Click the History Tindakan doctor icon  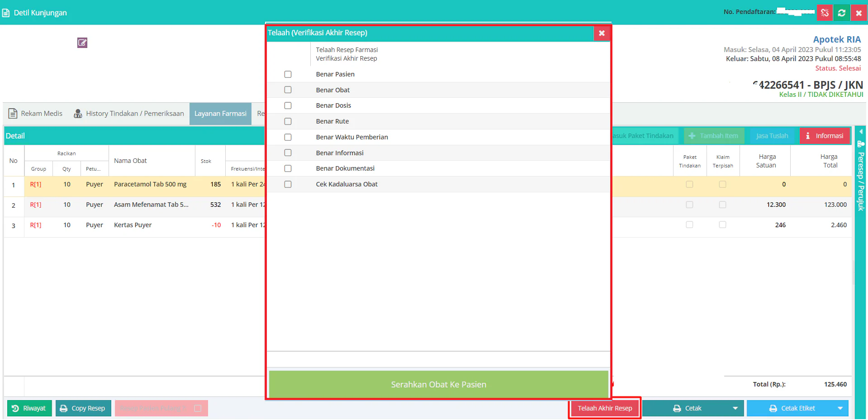(x=78, y=113)
